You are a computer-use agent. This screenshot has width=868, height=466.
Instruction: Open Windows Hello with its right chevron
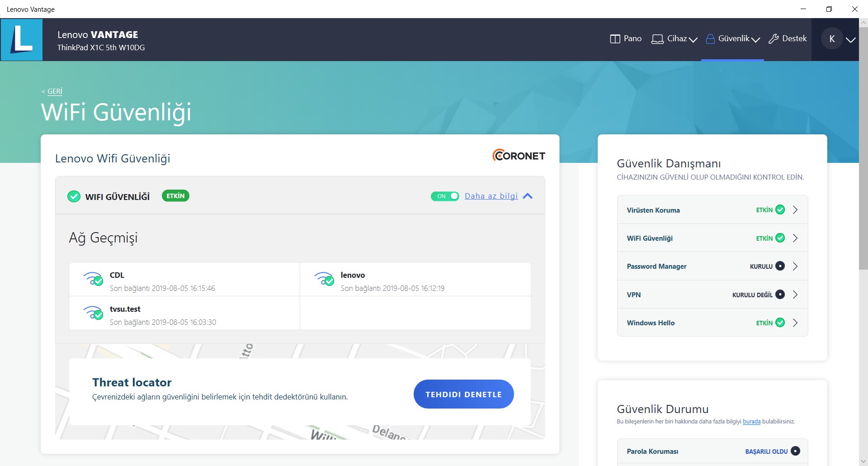795,323
